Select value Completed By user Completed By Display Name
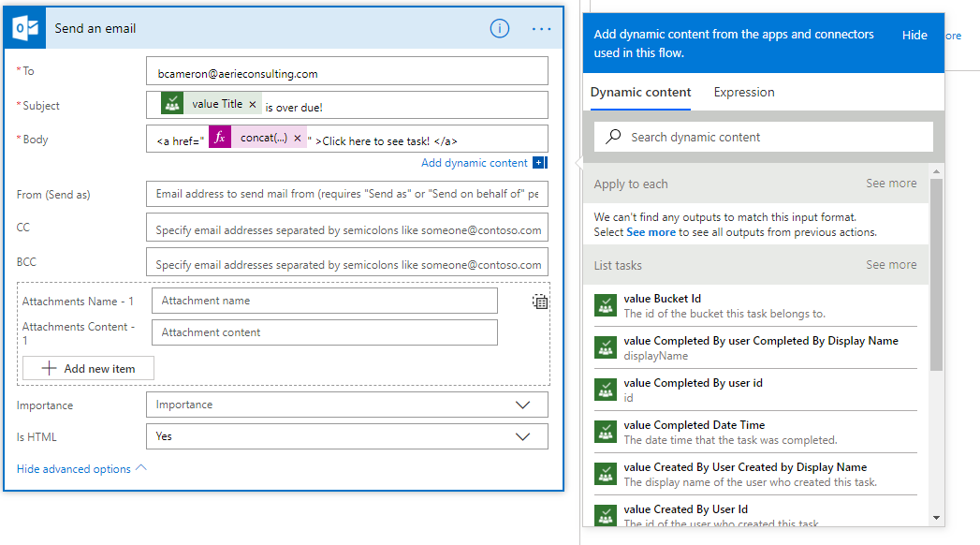Screen dimensions: 980x545 (x=755, y=347)
